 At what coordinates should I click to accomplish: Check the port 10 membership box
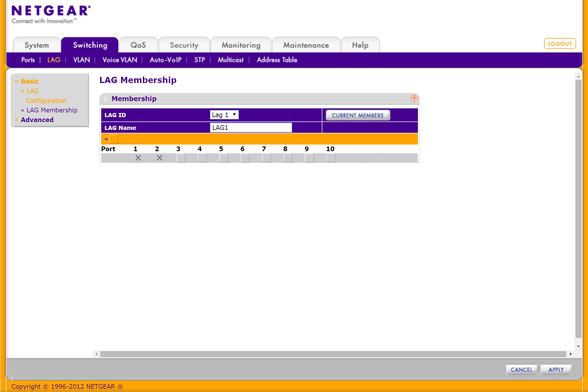pyautogui.click(x=331, y=158)
